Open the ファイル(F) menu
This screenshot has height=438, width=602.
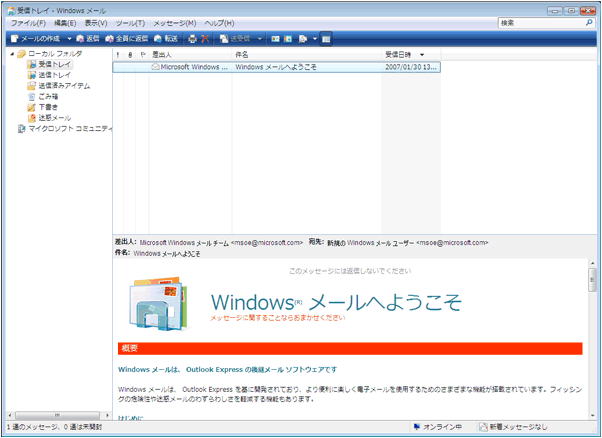[28, 23]
